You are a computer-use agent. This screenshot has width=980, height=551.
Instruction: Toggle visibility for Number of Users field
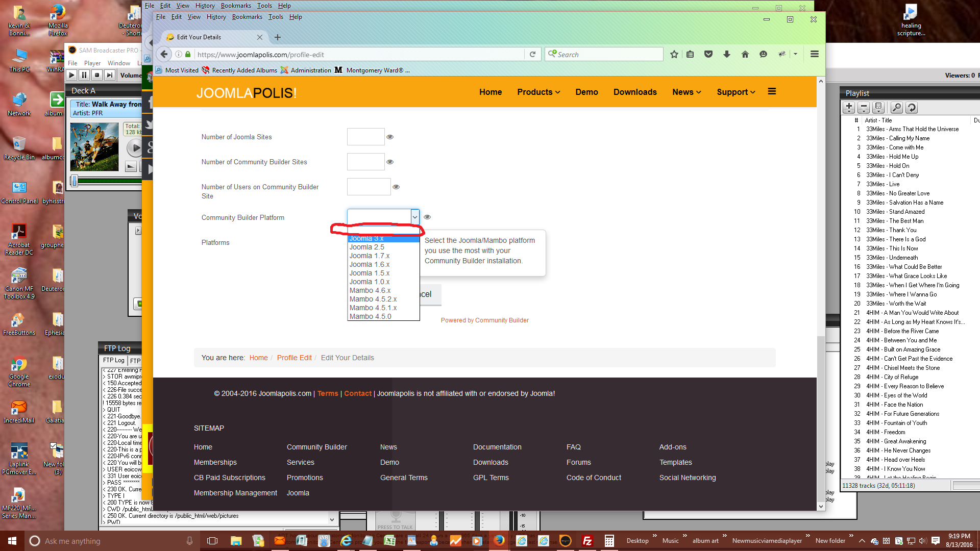(396, 187)
